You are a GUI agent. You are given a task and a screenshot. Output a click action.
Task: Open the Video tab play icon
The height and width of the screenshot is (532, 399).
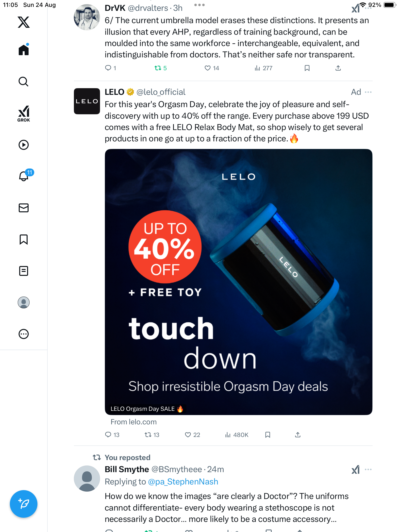24,145
